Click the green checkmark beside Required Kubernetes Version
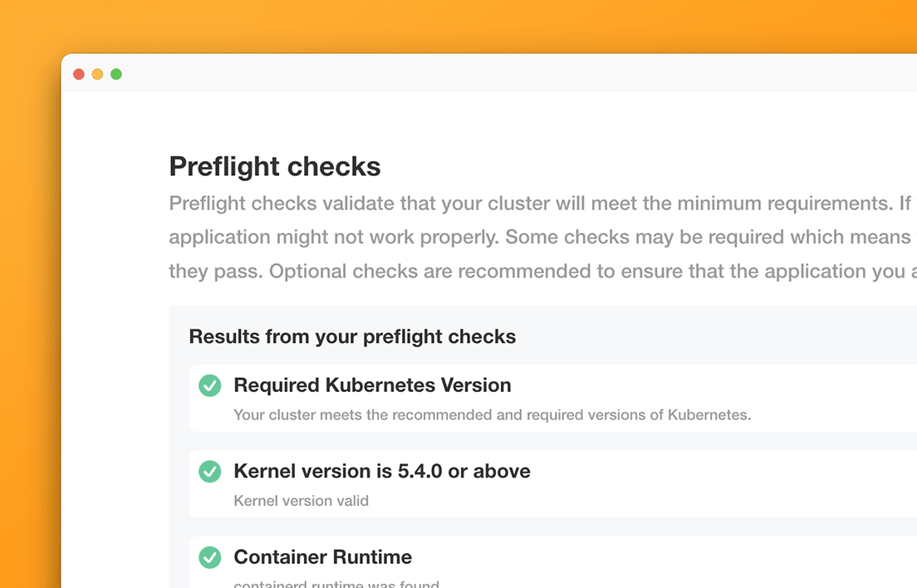The width and height of the screenshot is (917, 588). coord(210,385)
